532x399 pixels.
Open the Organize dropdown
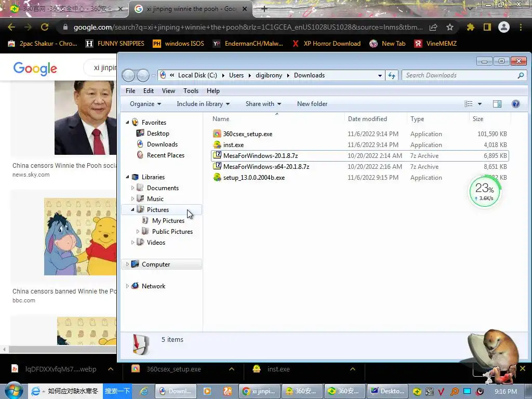(145, 104)
